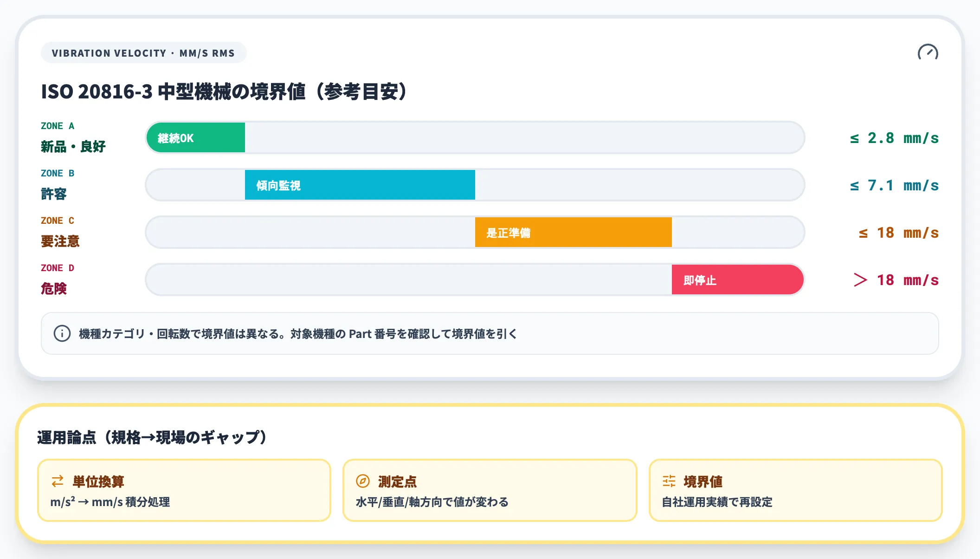Click the > 18 mm/s value
This screenshot has height=559, width=980.
point(896,280)
